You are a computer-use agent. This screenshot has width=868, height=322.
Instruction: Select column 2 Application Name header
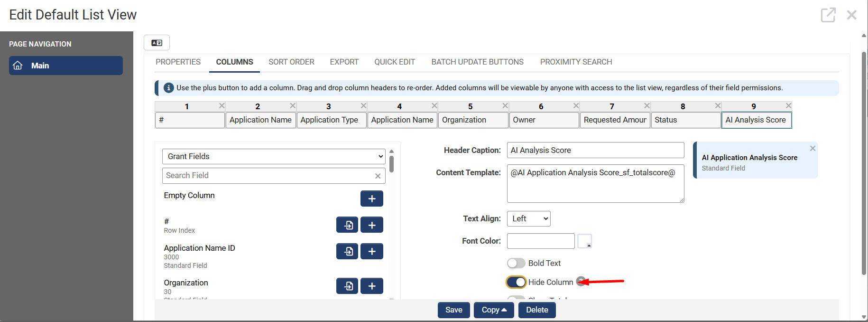pos(261,120)
